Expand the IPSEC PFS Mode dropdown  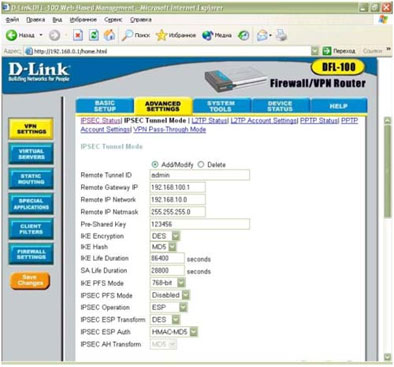pos(186,295)
